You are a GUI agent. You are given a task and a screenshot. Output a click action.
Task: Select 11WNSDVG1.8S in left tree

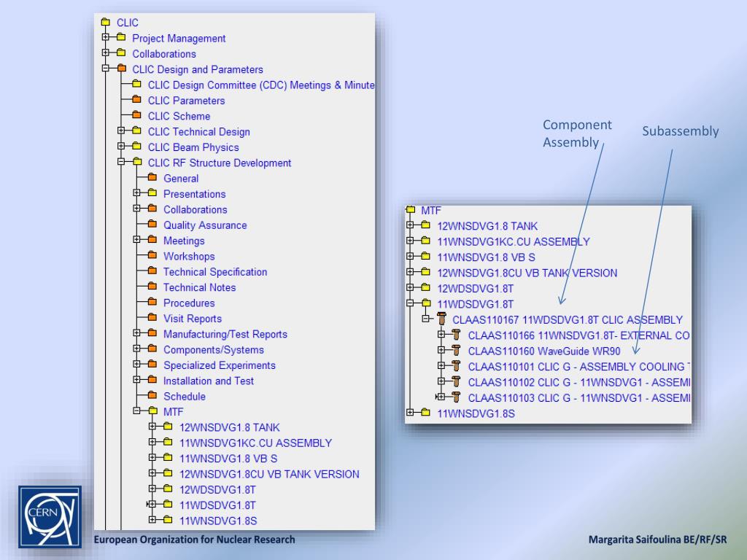(218, 521)
